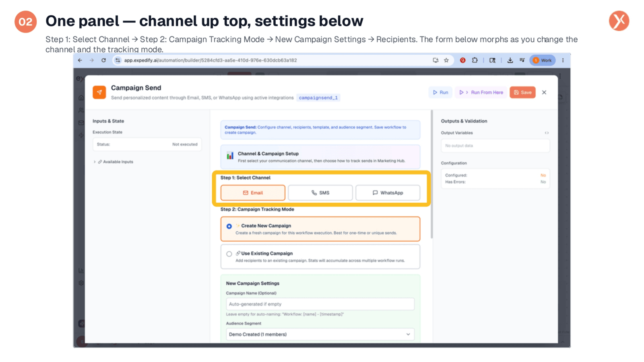Click the browser forward arrow
Screen dimensions: 644x362
92,60
